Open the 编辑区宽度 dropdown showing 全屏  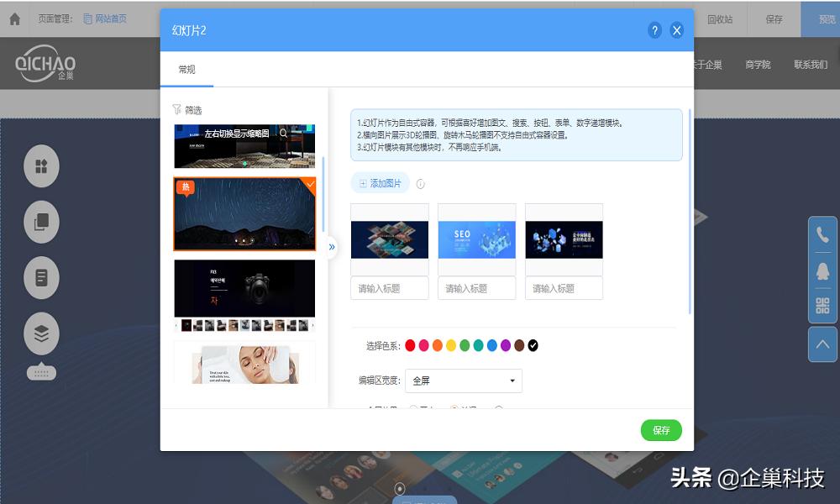coord(463,381)
